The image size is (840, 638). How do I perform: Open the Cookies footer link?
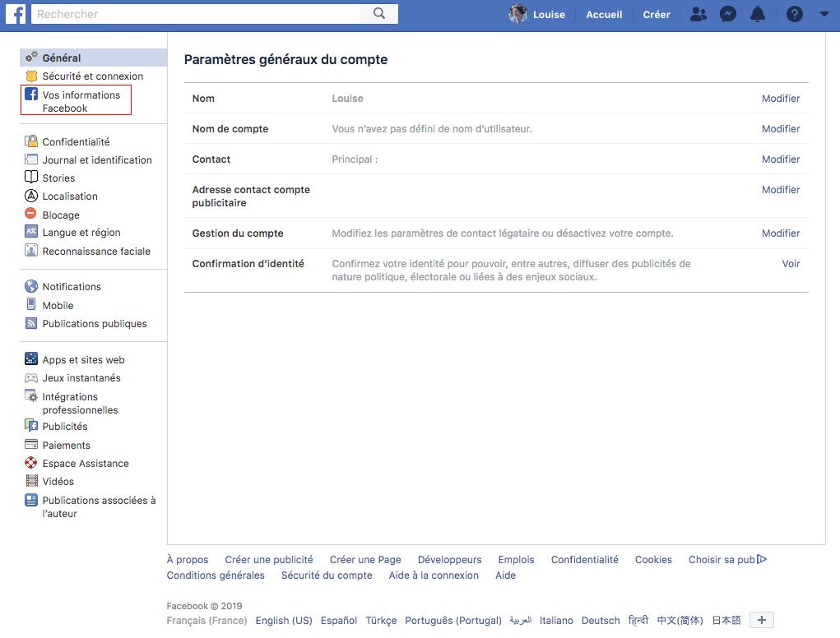[652, 559]
